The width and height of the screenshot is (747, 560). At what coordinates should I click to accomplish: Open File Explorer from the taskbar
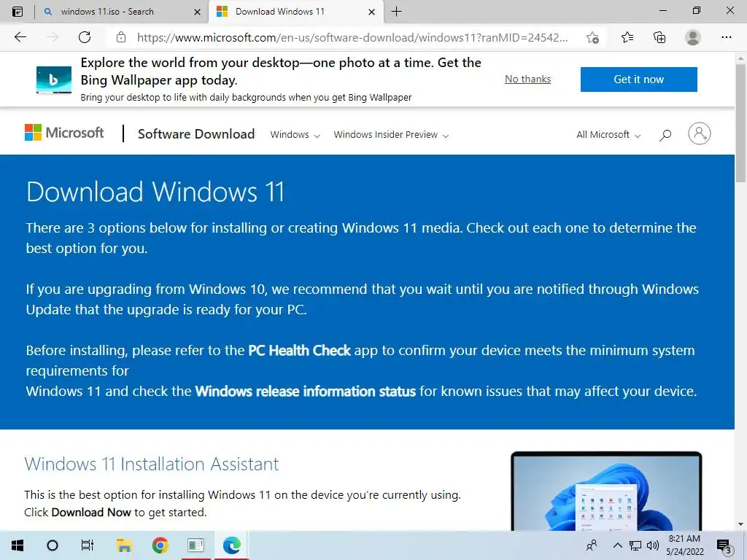coord(124,545)
